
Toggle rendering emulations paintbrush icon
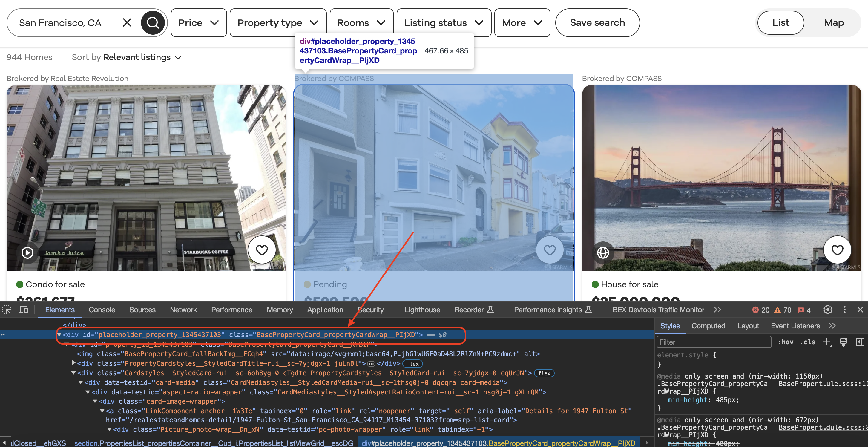click(x=844, y=342)
